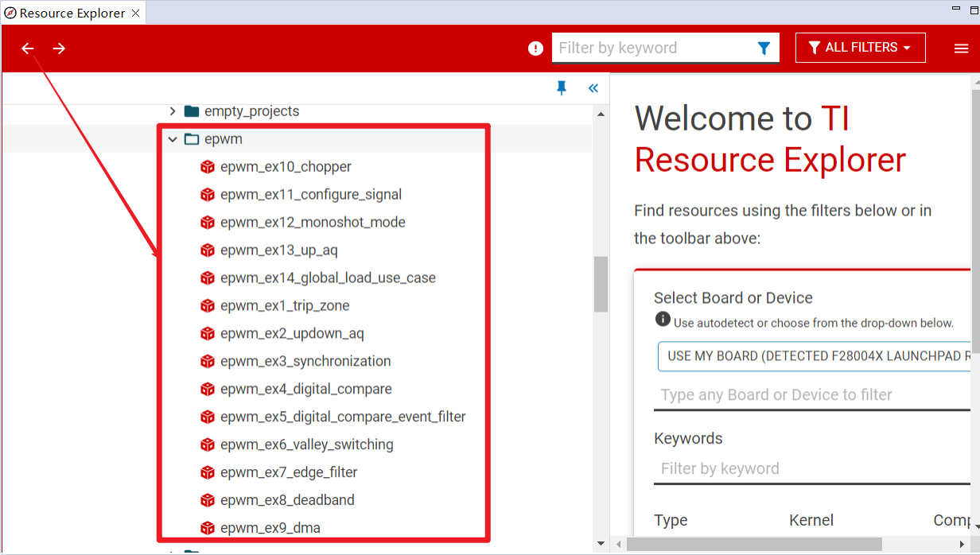Click the info icon near autodetect text
This screenshot has width=980, height=555.
[x=663, y=319]
